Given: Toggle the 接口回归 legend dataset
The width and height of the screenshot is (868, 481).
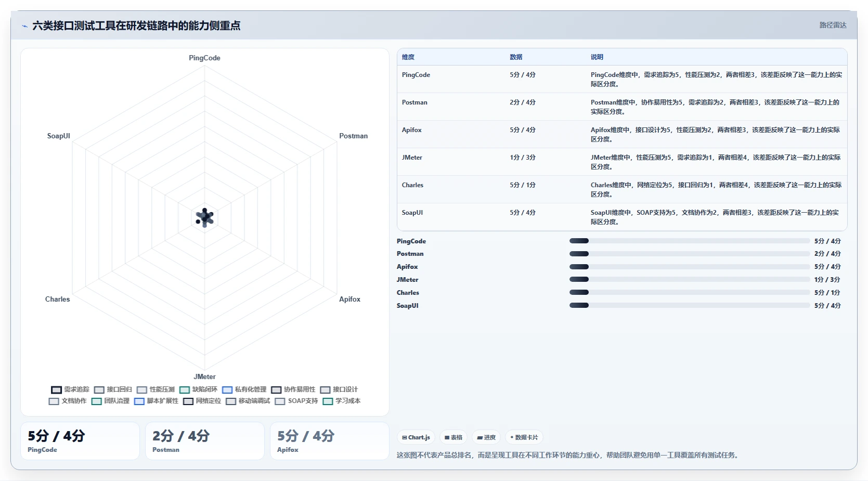Looking at the screenshot, I should pyautogui.click(x=113, y=389).
